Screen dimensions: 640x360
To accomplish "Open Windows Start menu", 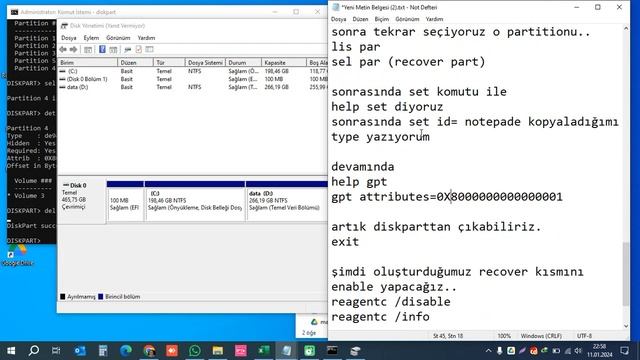I will coord(11,351).
